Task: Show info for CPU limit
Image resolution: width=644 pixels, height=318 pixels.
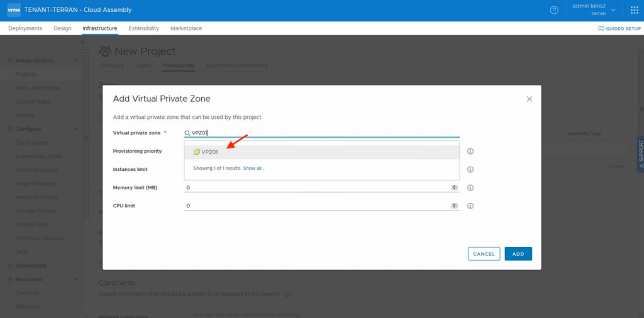Action: [x=470, y=206]
